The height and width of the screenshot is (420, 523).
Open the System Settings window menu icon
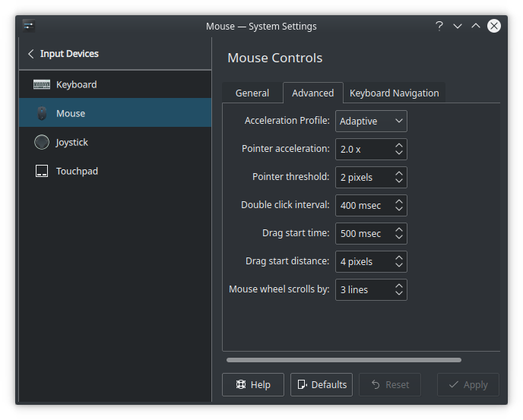29,26
